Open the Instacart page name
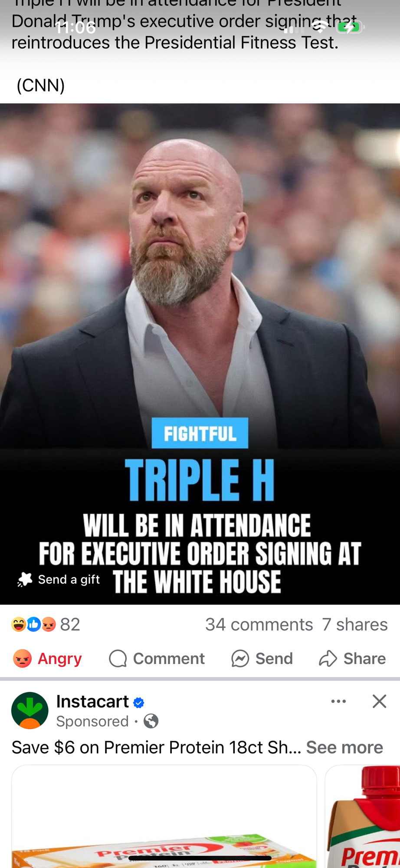400x868 pixels. [92, 701]
